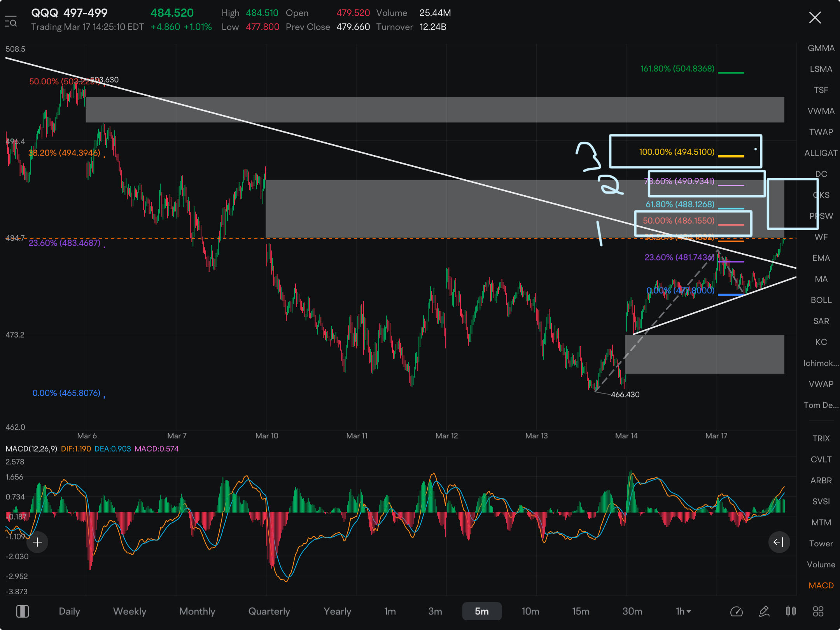Enable the GMMA indicator
840x630 pixels.
pos(821,48)
